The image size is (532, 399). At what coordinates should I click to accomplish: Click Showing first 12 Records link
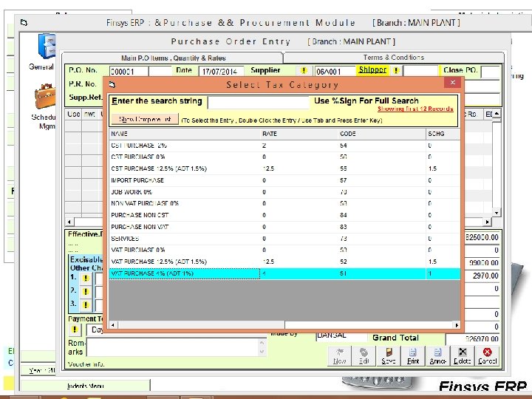click(415, 109)
